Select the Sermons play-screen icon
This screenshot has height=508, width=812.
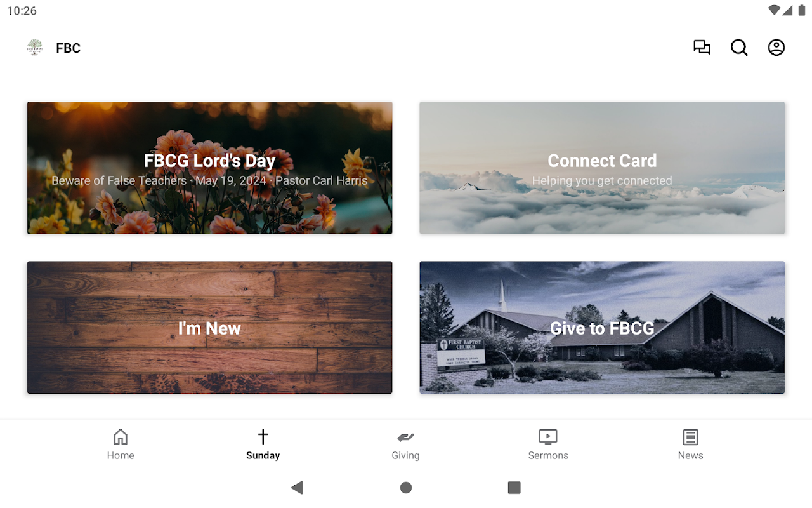[x=548, y=437]
